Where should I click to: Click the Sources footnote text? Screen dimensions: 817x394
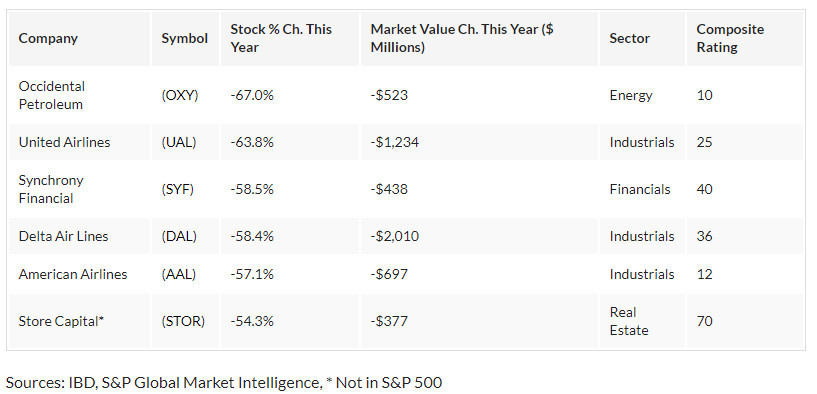[x=224, y=383]
